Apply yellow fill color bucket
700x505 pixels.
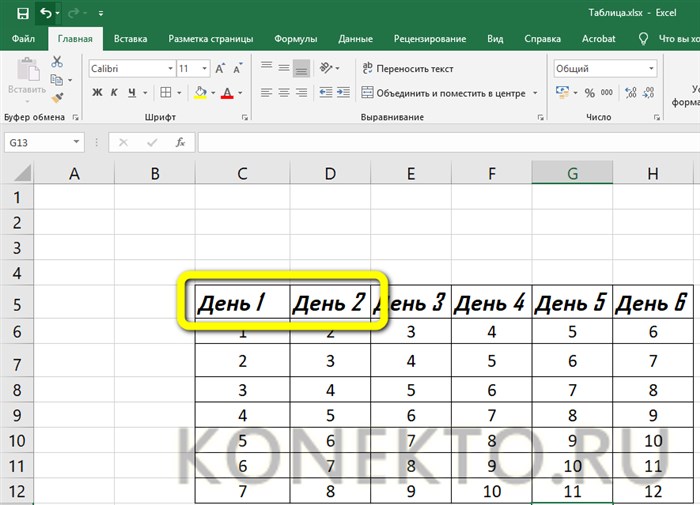pos(200,92)
